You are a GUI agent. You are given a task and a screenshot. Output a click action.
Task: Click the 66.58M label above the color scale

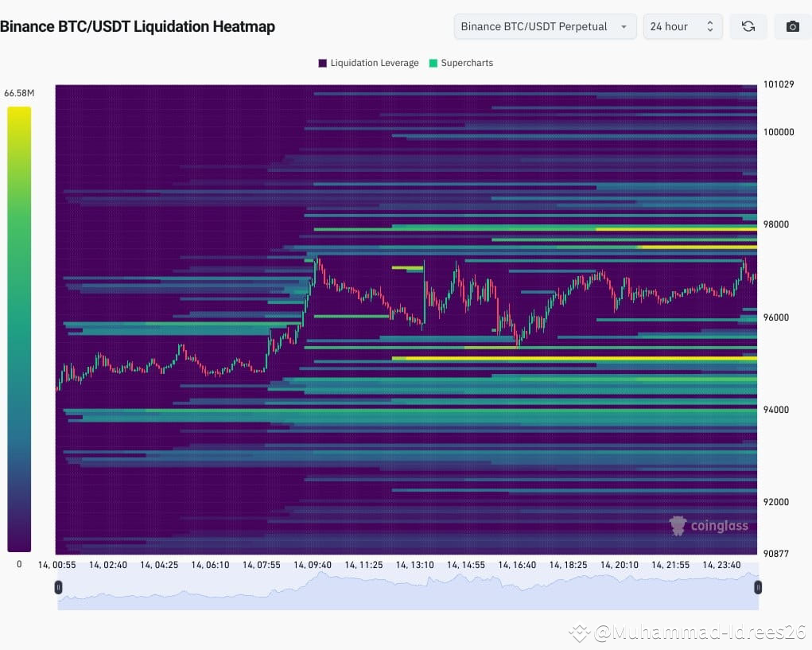tap(18, 92)
